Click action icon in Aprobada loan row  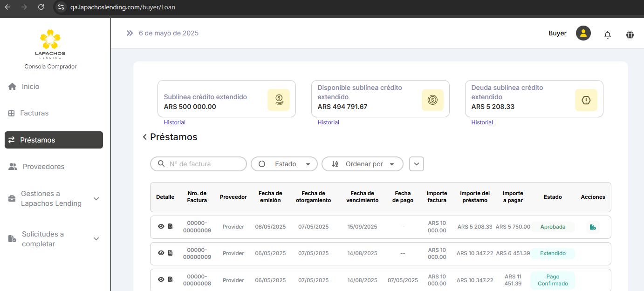tap(592, 227)
